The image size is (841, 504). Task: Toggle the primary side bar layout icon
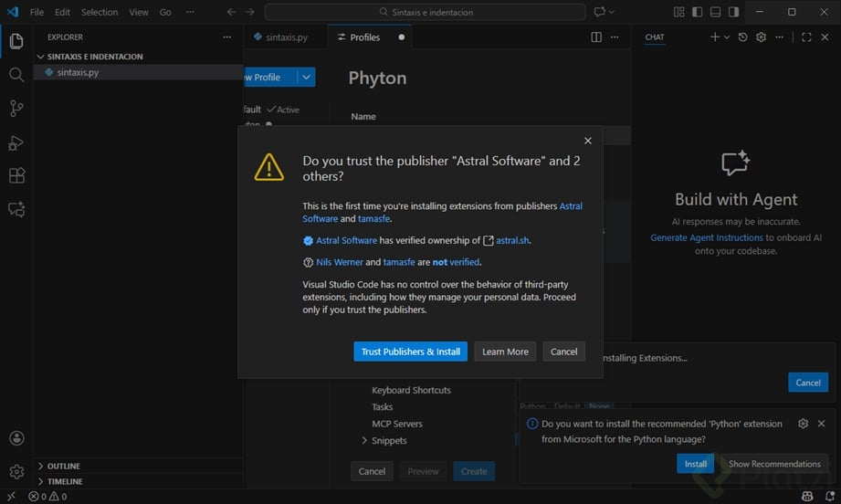point(698,12)
